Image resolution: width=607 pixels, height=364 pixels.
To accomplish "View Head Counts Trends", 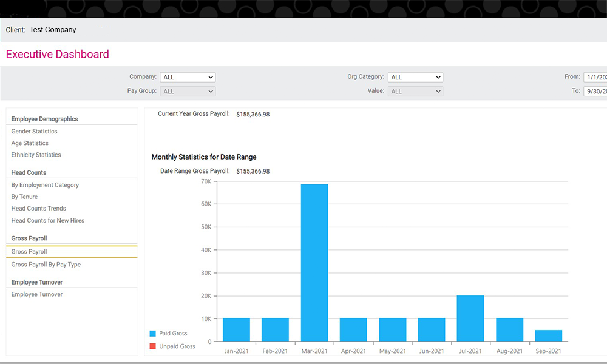I will pyautogui.click(x=38, y=208).
